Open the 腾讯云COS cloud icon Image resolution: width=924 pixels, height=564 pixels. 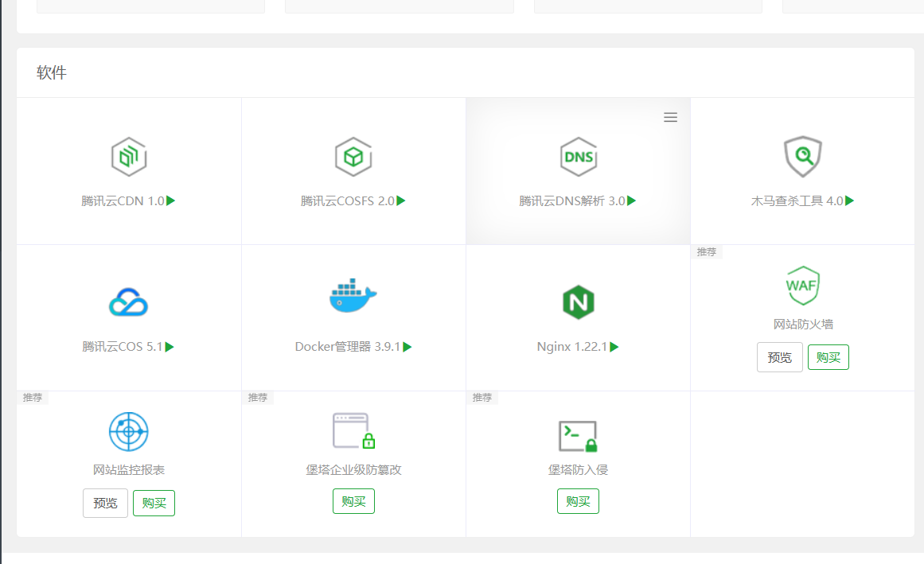tap(128, 302)
